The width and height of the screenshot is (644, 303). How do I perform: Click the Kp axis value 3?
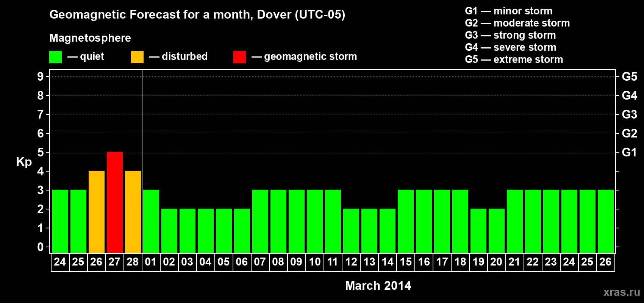click(x=41, y=190)
